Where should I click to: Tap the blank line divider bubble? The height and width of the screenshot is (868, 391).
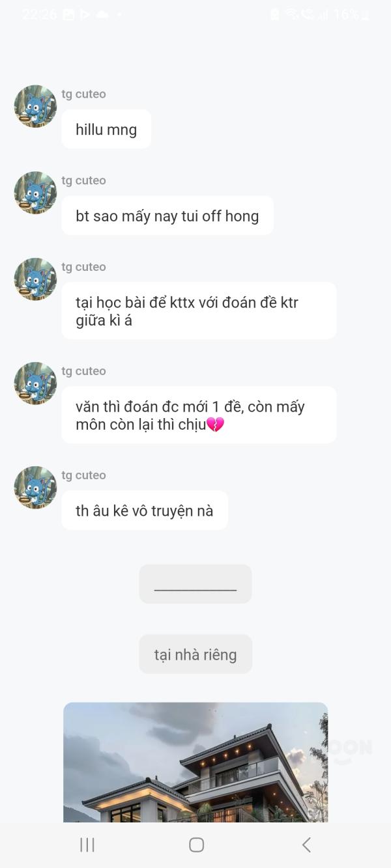pyautogui.click(x=195, y=584)
